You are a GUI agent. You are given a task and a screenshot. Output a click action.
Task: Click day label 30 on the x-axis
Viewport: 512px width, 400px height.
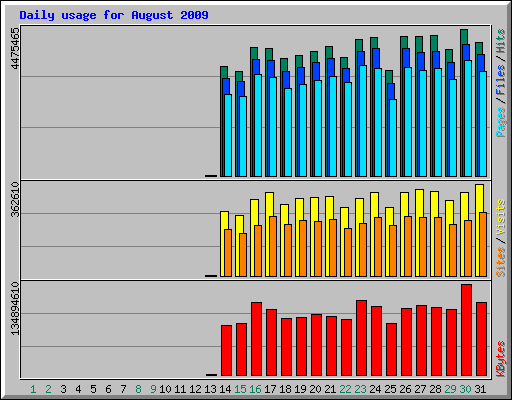coord(465,389)
